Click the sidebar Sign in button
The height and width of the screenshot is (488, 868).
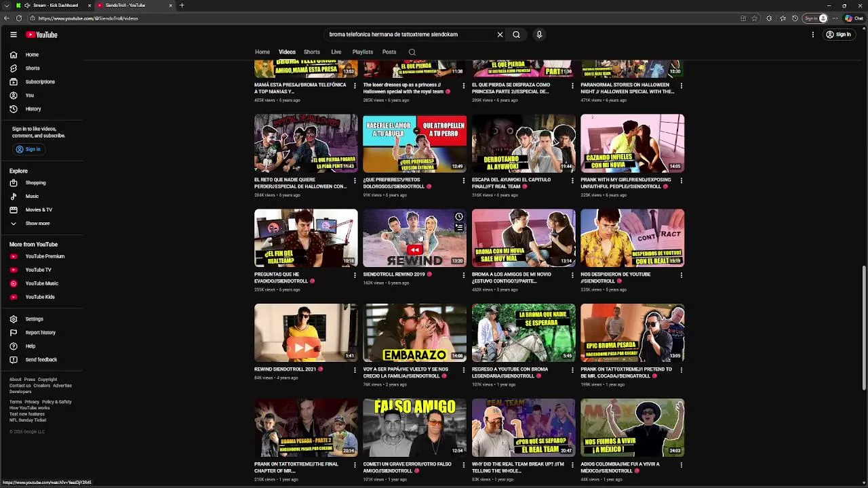[28, 149]
